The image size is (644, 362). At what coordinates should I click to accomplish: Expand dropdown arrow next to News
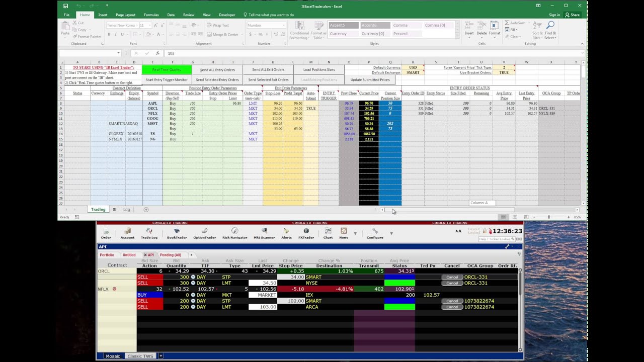tap(355, 233)
